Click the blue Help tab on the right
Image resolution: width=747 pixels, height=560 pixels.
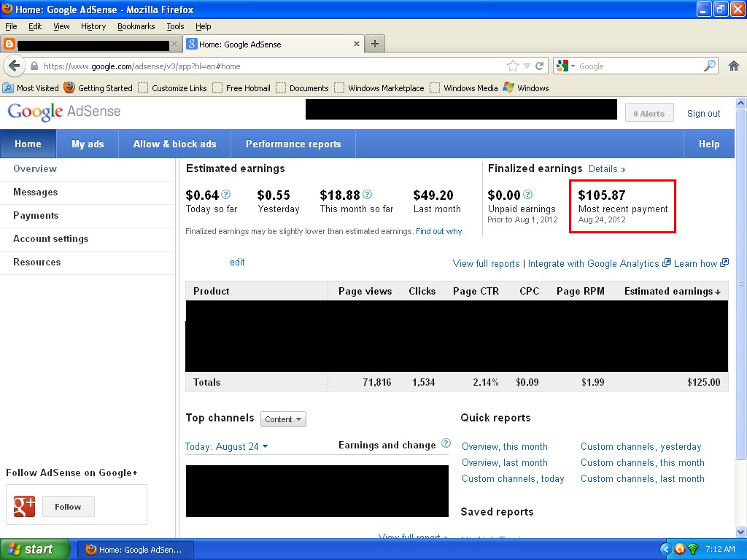pos(709,144)
